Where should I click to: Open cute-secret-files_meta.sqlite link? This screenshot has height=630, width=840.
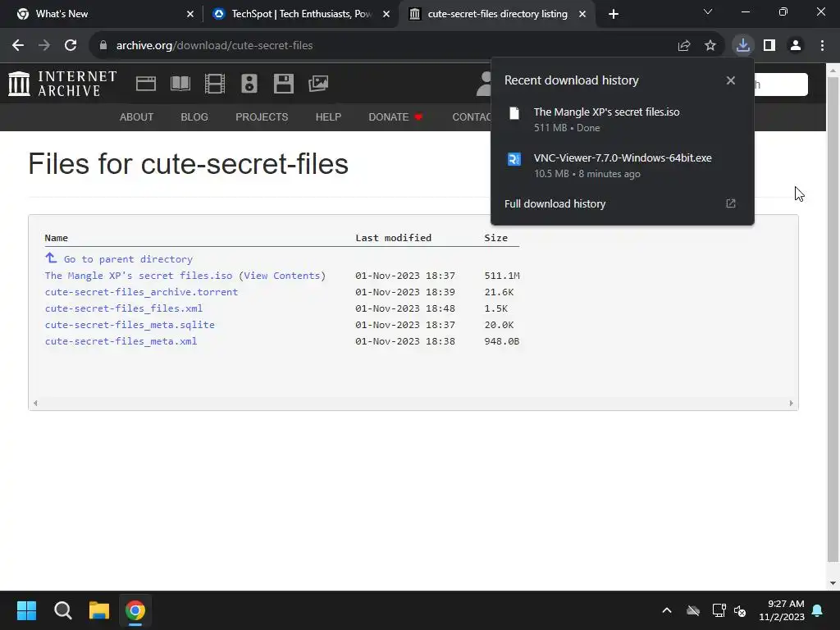pyautogui.click(x=130, y=325)
